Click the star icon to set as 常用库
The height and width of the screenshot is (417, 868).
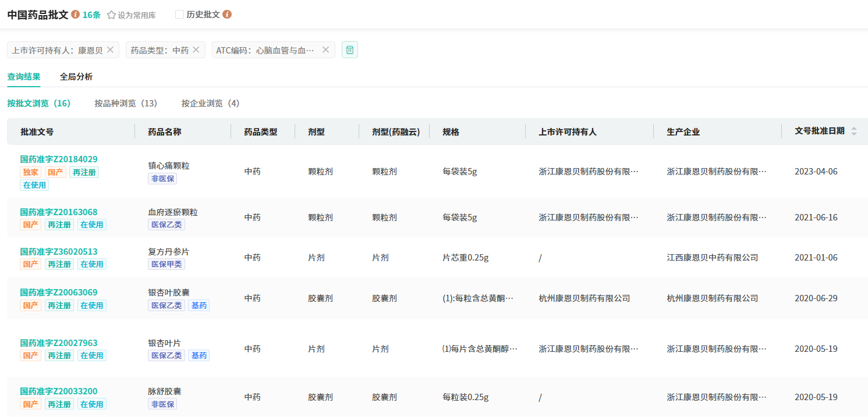(x=111, y=15)
